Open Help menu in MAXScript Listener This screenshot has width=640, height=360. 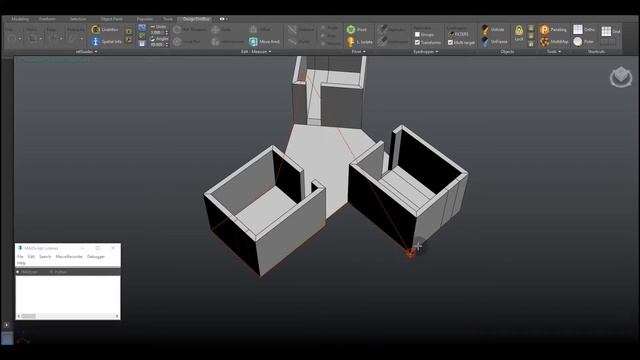click(x=21, y=263)
